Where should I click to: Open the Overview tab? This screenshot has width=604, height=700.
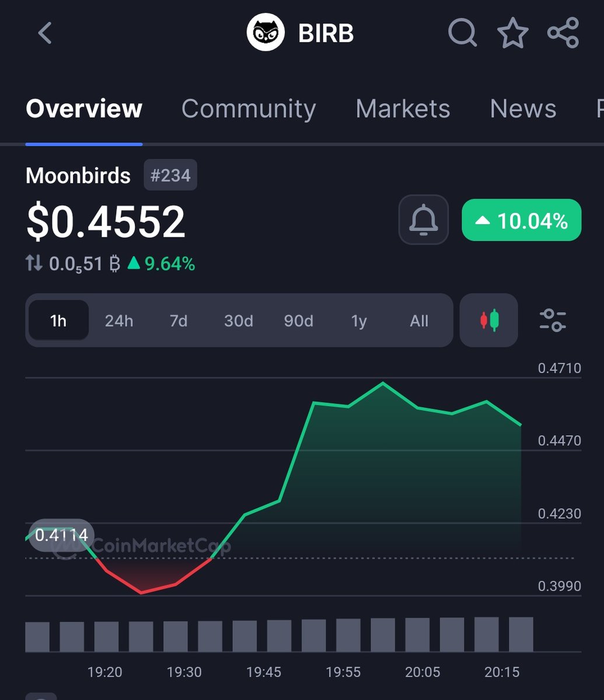(84, 108)
